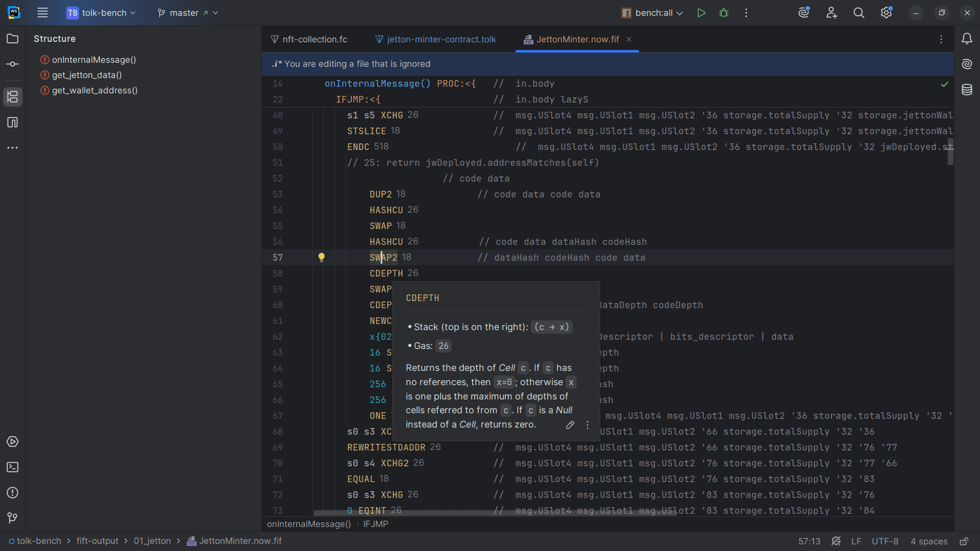980x551 pixels.
Task: Click ENDC instruction on line 50
Action: click(x=358, y=147)
